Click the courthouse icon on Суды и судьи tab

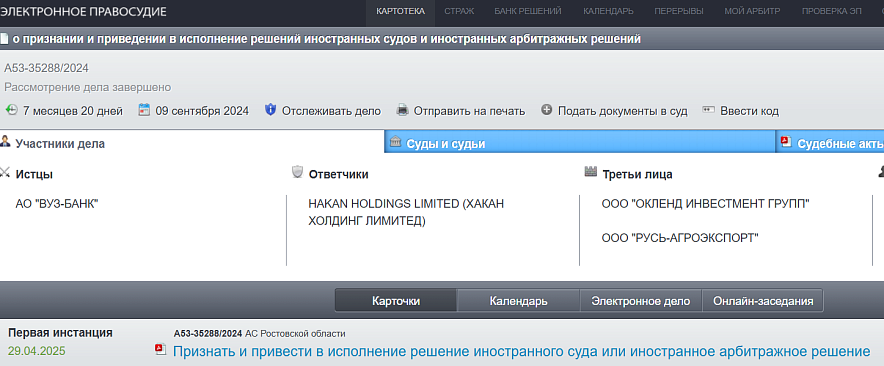click(396, 141)
